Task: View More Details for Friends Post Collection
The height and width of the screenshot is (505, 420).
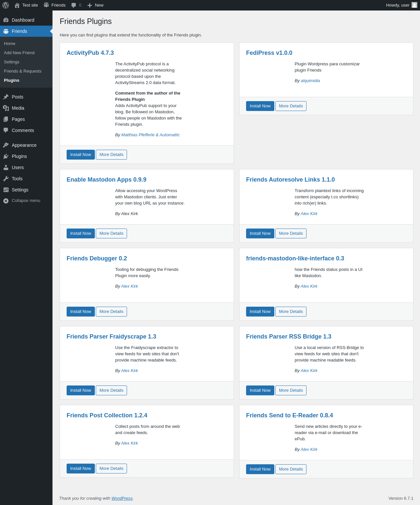Action: (111, 469)
